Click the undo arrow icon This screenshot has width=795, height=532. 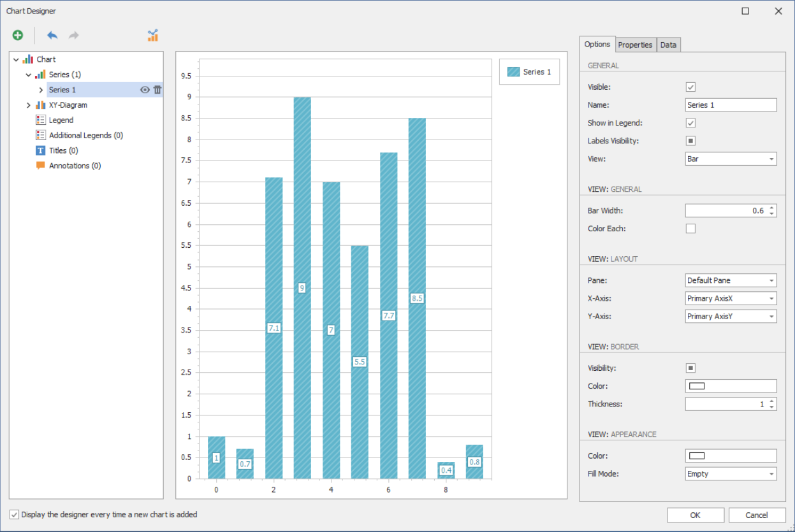[x=51, y=35]
